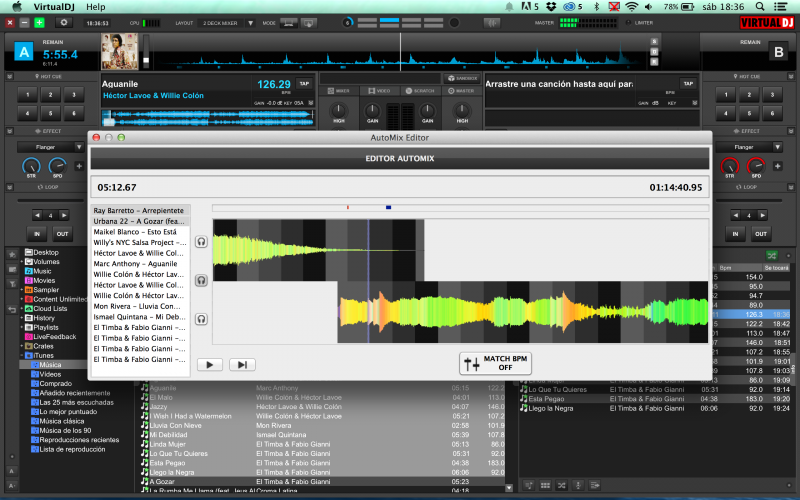800x500 pixels.
Task: Adjust deck B SPD effect knob
Action: 756,166
